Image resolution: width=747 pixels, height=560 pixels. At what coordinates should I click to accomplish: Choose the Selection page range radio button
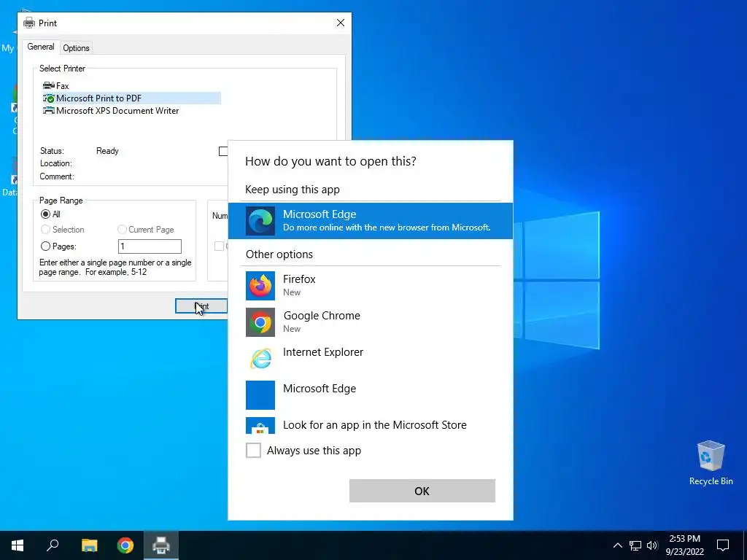click(x=45, y=230)
